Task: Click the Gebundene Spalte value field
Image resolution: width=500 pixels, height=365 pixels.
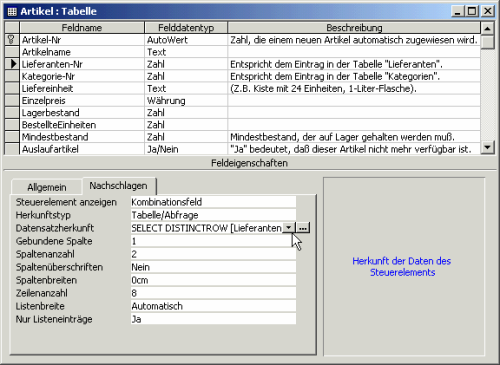Action: coord(213,241)
